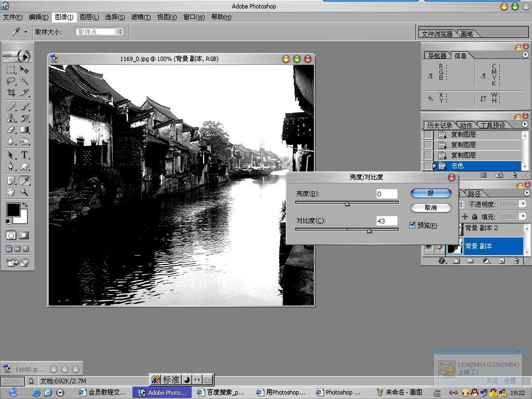532x399 pixels.
Task: Select the Gradient tool
Action: tap(24, 129)
